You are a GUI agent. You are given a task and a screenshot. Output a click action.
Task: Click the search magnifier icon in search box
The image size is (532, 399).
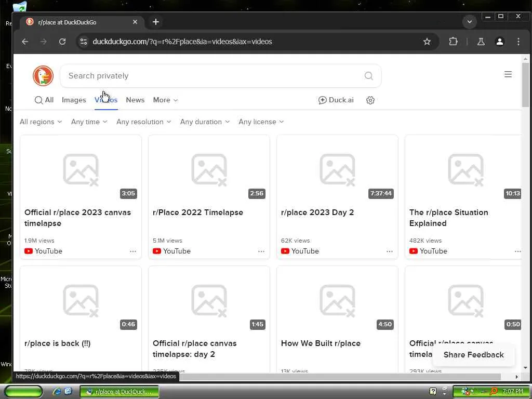tap(368, 76)
